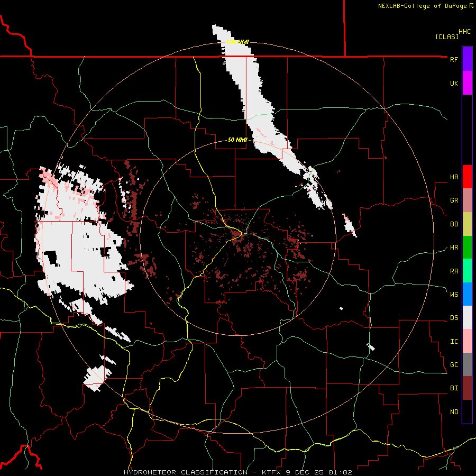Click the Hydrometeor Classification KTFX caption
This screenshot has height=476, width=476.
[x=237, y=472]
